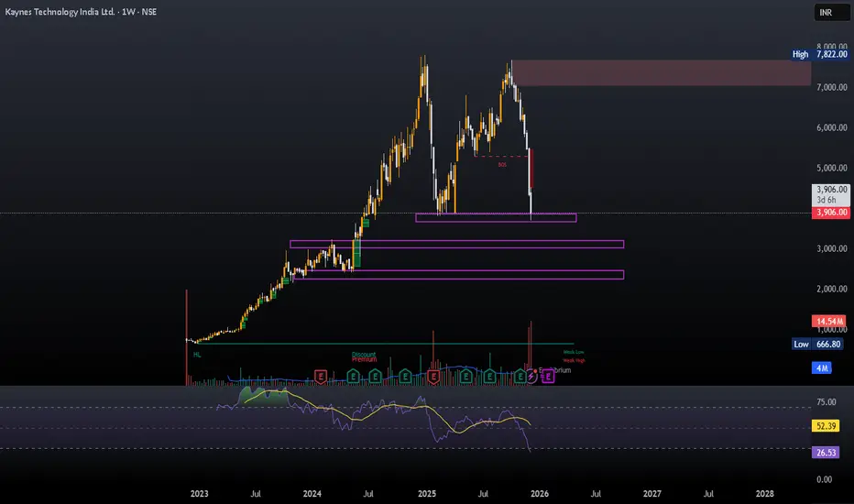The image size is (854, 504).
Task: Open the green earnings marker near August 2025
Action: [x=489, y=377]
